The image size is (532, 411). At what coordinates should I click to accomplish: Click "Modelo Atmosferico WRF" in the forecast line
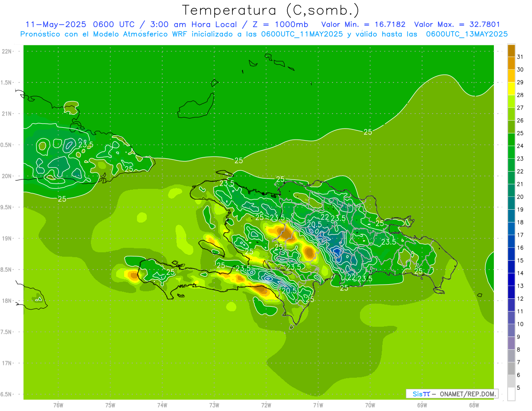(x=141, y=34)
